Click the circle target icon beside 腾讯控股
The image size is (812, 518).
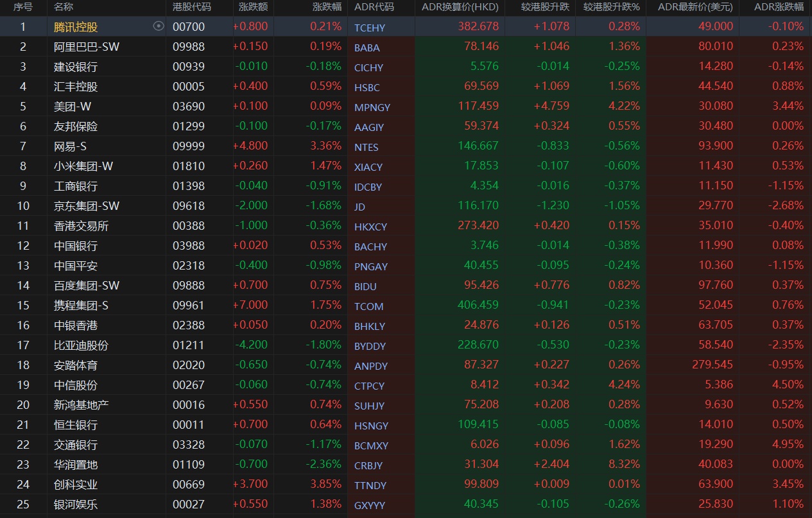pos(159,26)
